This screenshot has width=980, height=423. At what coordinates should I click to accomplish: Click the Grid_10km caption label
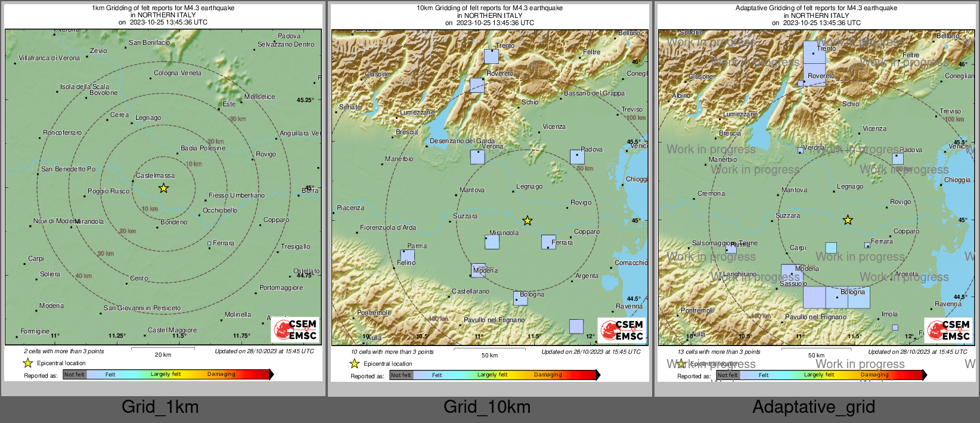click(487, 407)
